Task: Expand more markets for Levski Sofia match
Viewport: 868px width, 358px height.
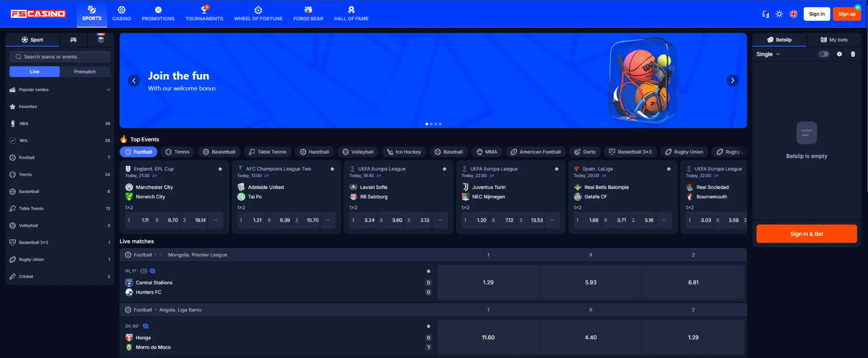Action: 440,220
